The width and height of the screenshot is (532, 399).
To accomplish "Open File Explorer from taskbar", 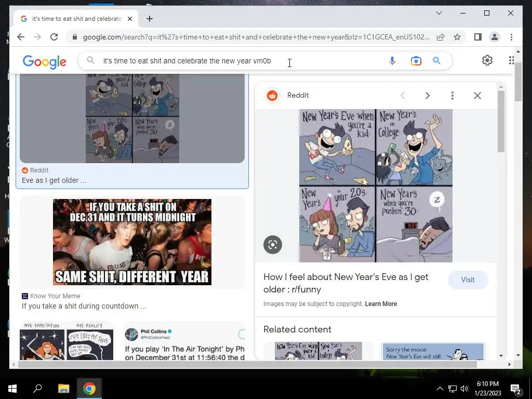I will pos(63,389).
